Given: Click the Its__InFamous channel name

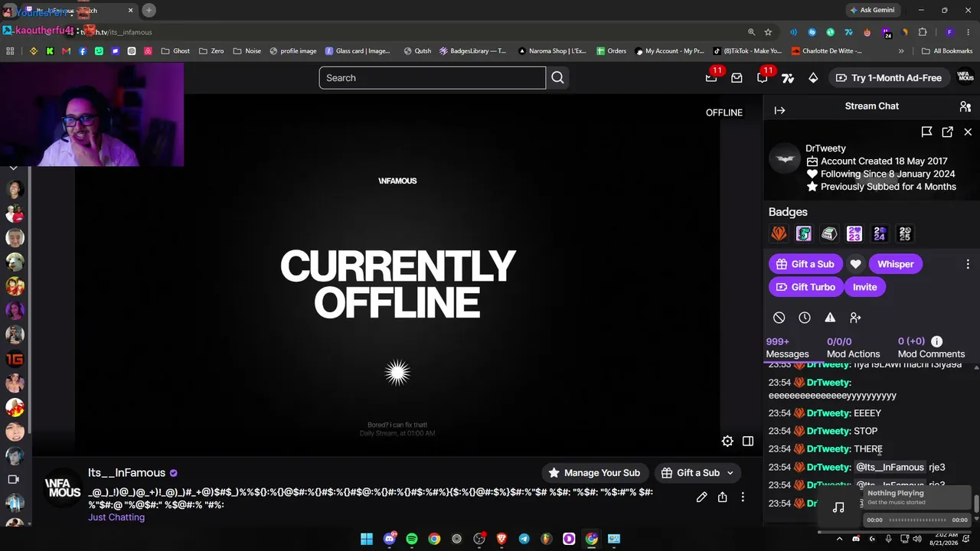Looking at the screenshot, I should (x=126, y=473).
